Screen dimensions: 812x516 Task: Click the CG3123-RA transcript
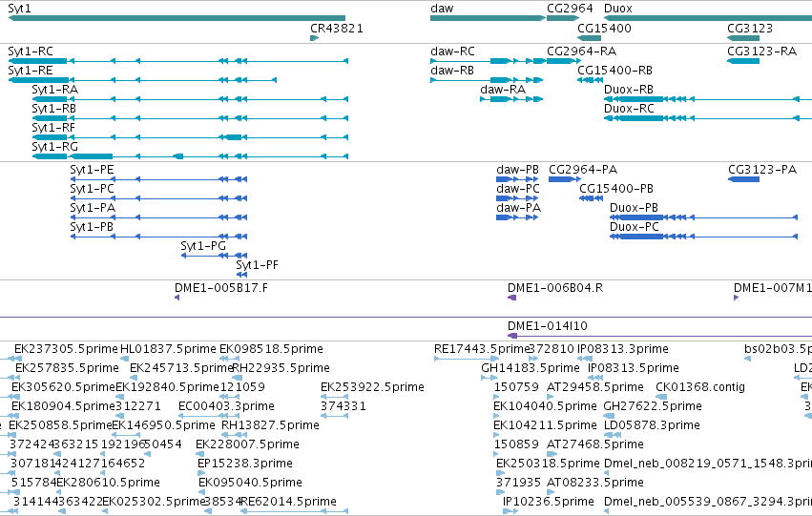tap(743, 61)
